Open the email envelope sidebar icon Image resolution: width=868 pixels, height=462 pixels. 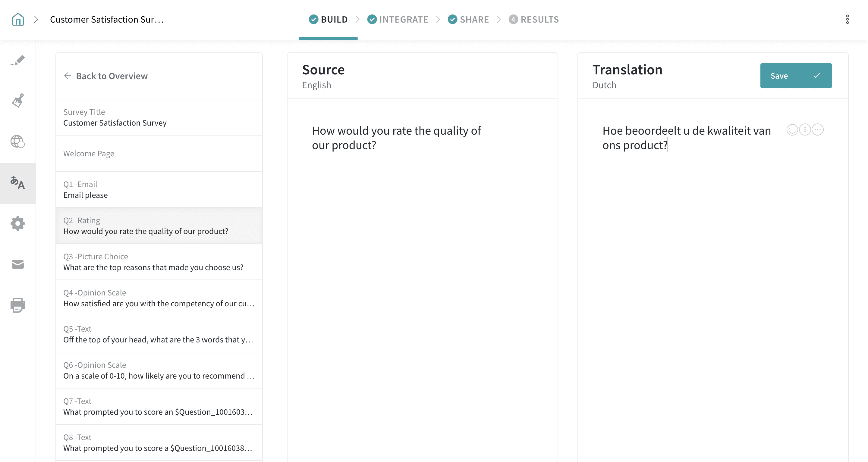coord(18,264)
